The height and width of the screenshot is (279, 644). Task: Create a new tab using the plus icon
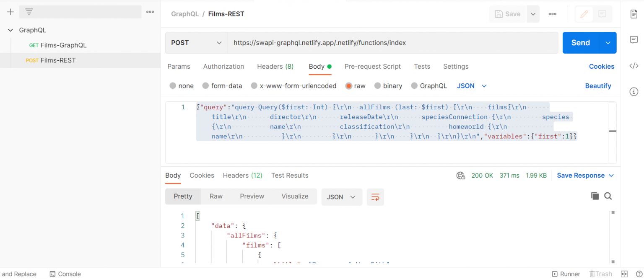(x=10, y=12)
